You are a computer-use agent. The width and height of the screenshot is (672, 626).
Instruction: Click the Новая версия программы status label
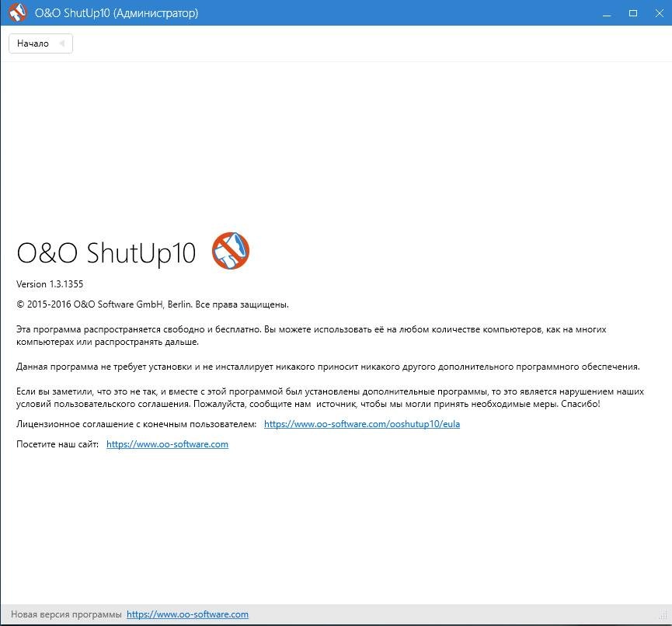point(66,614)
